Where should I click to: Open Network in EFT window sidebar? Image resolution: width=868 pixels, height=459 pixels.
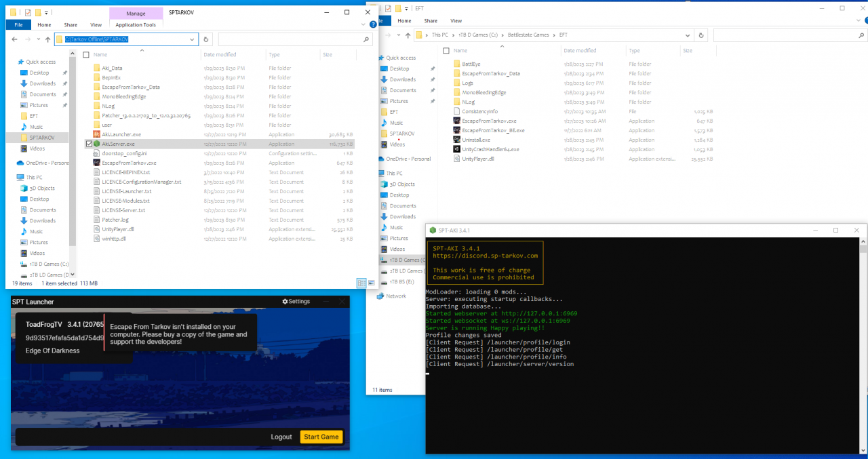[391, 296]
